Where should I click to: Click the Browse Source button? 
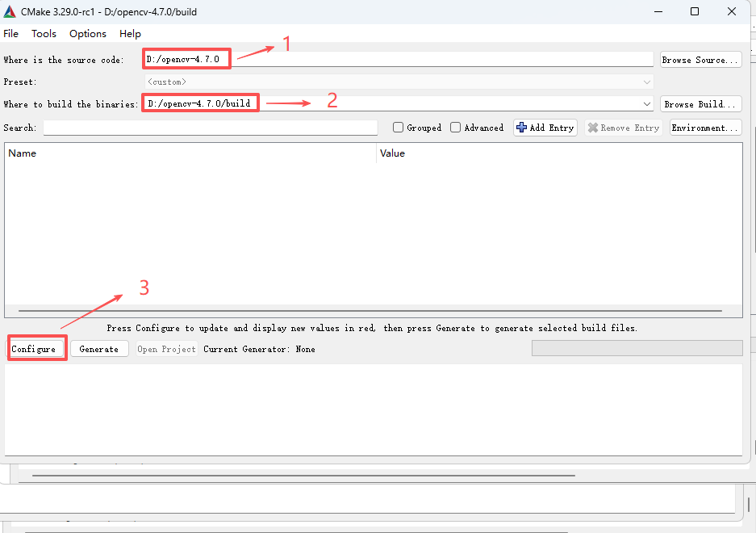coord(700,60)
